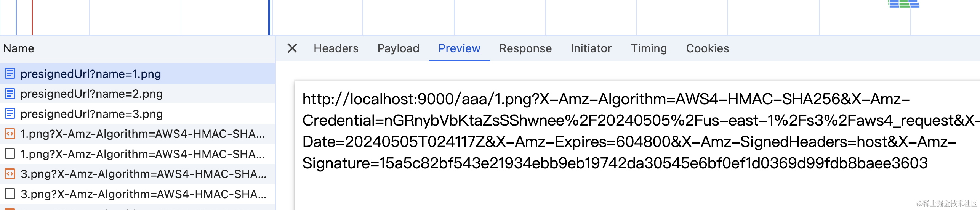The height and width of the screenshot is (210, 980).
Task: Click square icon of second 1.png request
Action: coord(10,154)
